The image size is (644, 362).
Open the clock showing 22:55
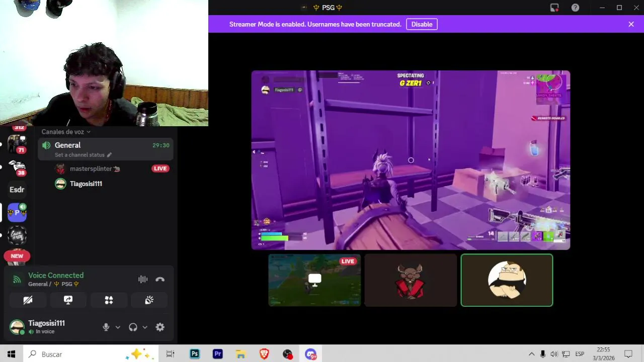(603, 354)
